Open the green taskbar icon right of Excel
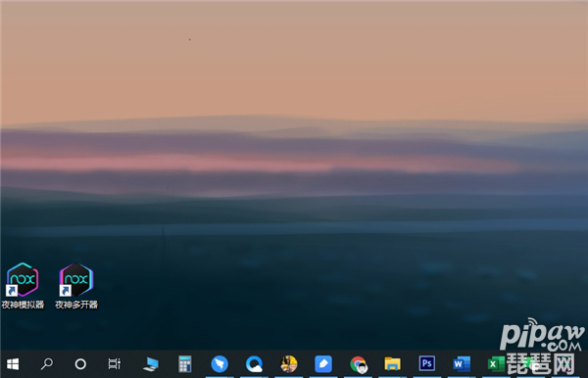The width and height of the screenshot is (588, 378). coord(529,363)
